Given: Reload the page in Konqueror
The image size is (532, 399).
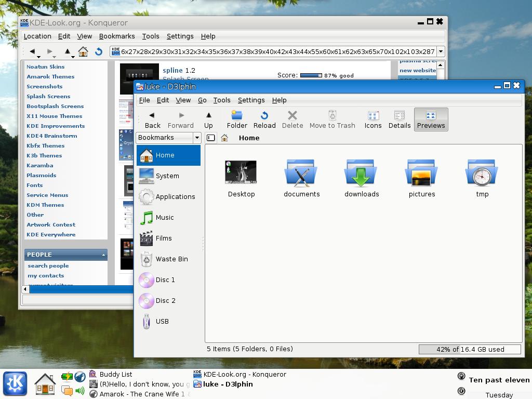Looking at the screenshot, I should tap(99, 51).
